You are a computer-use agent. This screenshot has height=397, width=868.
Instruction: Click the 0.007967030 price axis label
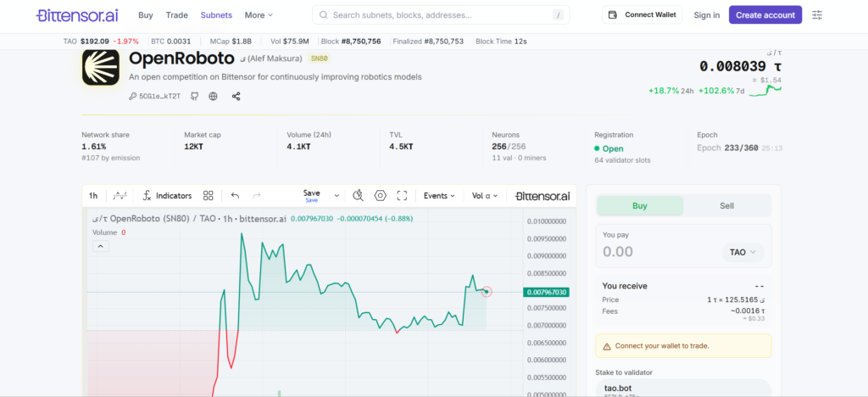tap(545, 292)
